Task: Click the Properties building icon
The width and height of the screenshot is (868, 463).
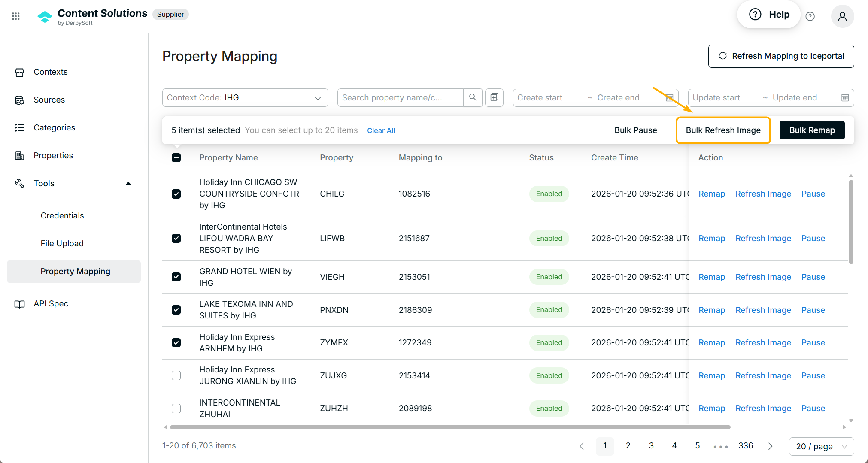Action: coord(19,156)
